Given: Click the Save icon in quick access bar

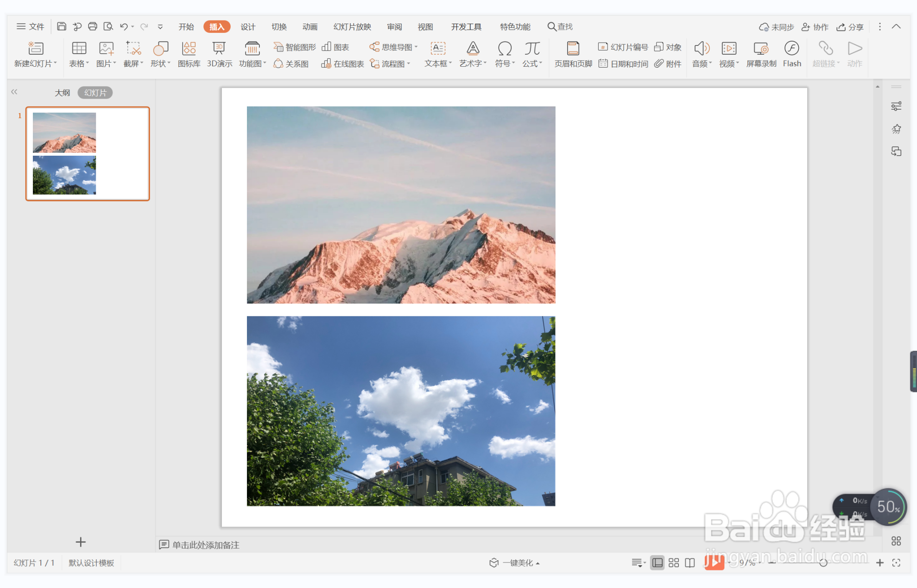Looking at the screenshot, I should pos(61,26).
